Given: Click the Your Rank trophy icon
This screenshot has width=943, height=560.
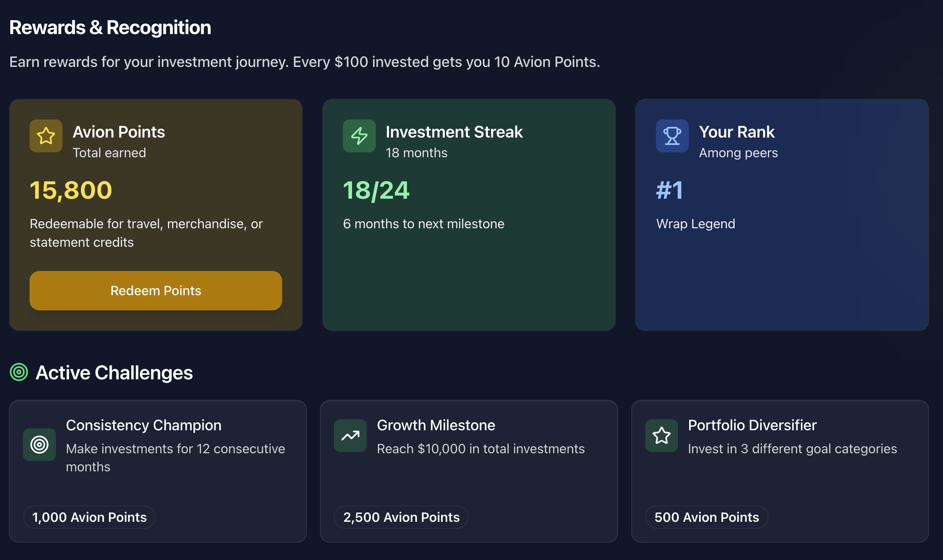Looking at the screenshot, I should pyautogui.click(x=672, y=136).
